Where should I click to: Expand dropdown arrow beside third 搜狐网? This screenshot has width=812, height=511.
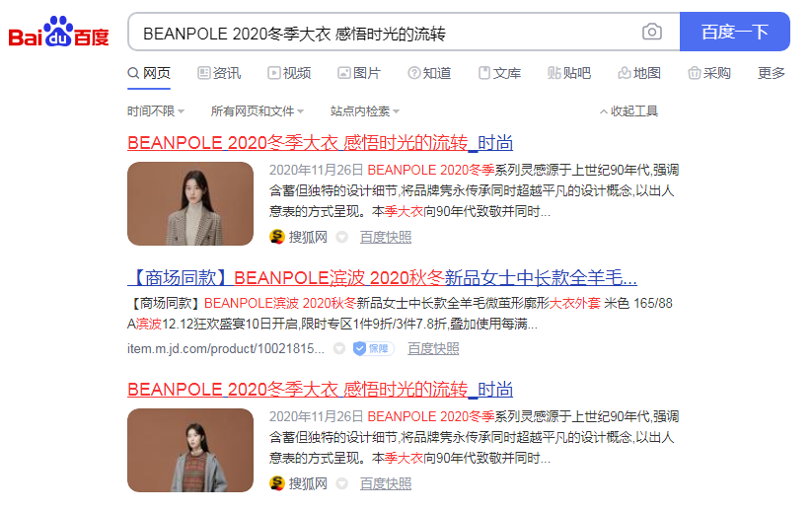(341, 483)
